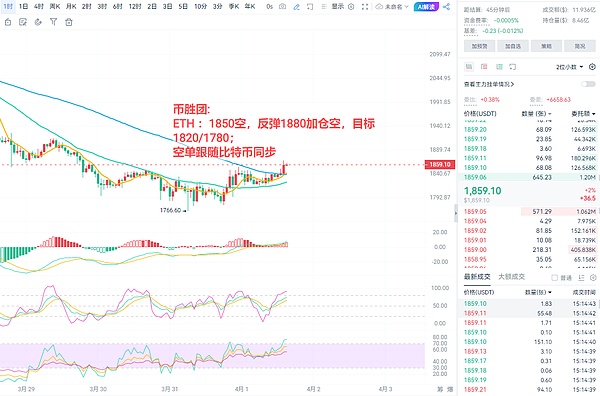Collapse the right side panel handle
The image size is (600, 396).
[x=456, y=213]
